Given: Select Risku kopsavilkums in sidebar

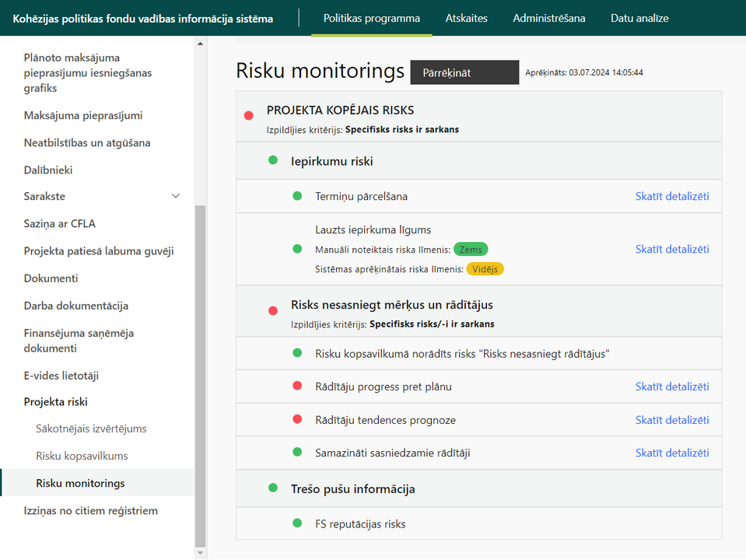Looking at the screenshot, I should tap(82, 456).
